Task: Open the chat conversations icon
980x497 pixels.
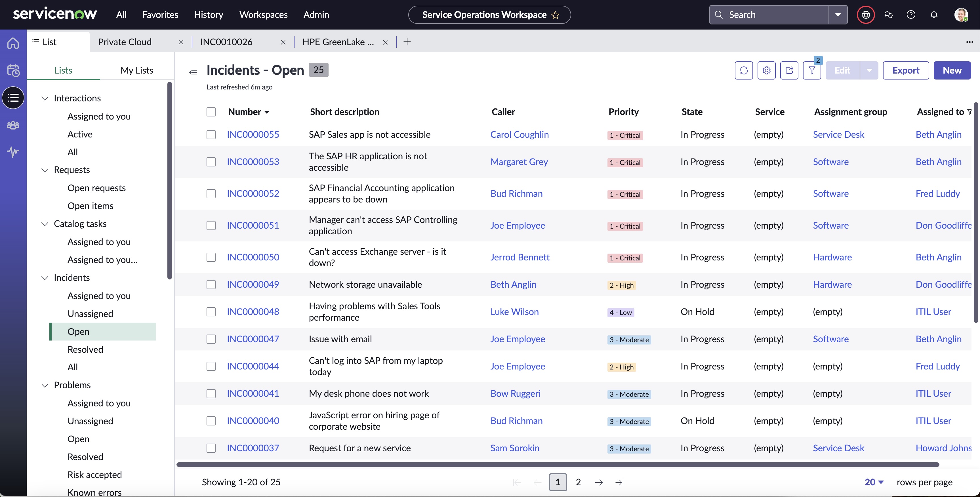Action: tap(888, 15)
